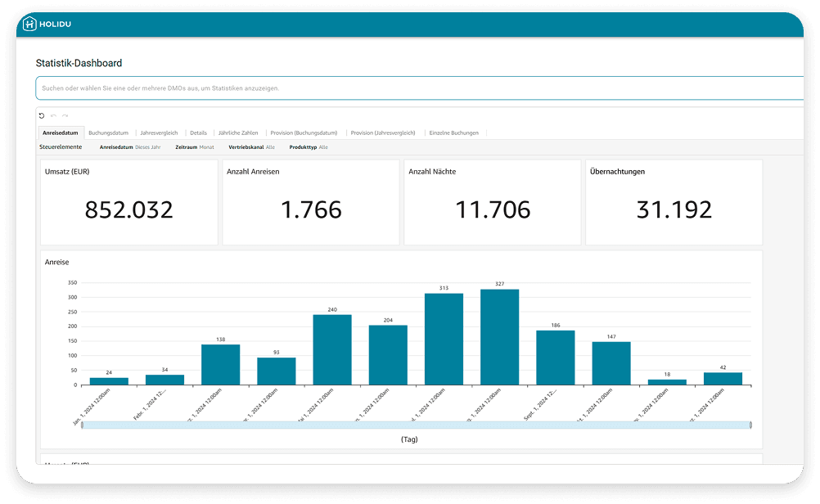Click the redo arrow icon
This screenshot has width=820, height=504.
(x=65, y=116)
